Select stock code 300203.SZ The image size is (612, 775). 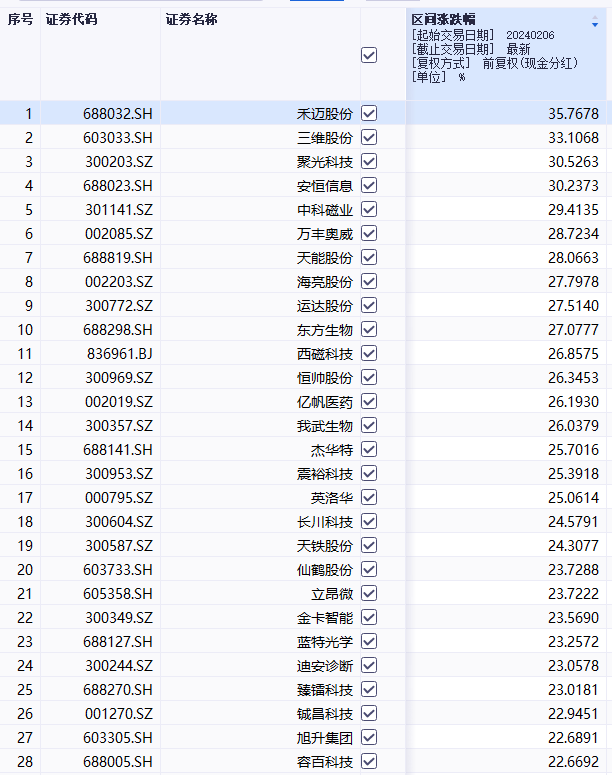coord(119,162)
